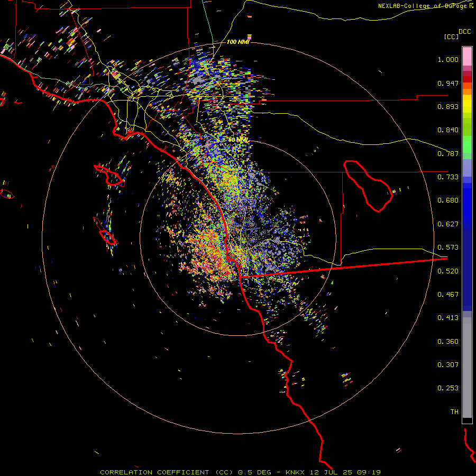This screenshot has height=476, width=476.
Task: Click the 0.733 value on color scale
Action: point(448,177)
